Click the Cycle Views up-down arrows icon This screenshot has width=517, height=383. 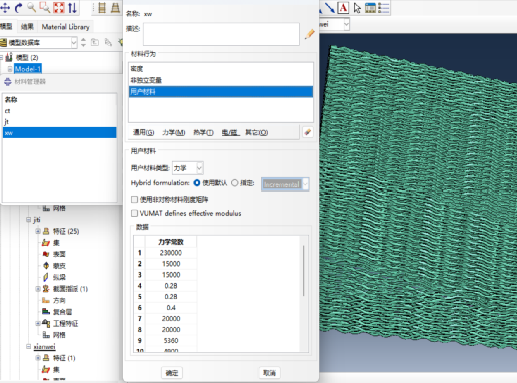72,7
